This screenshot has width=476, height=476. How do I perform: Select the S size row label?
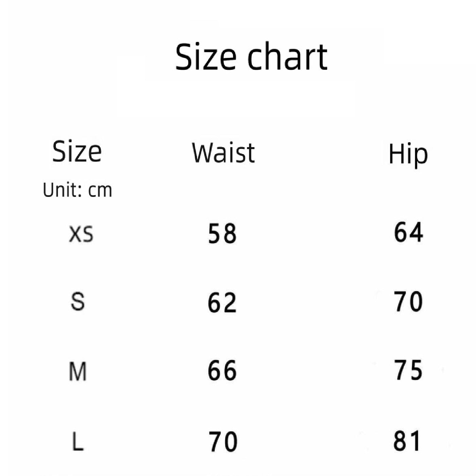pos(78,302)
